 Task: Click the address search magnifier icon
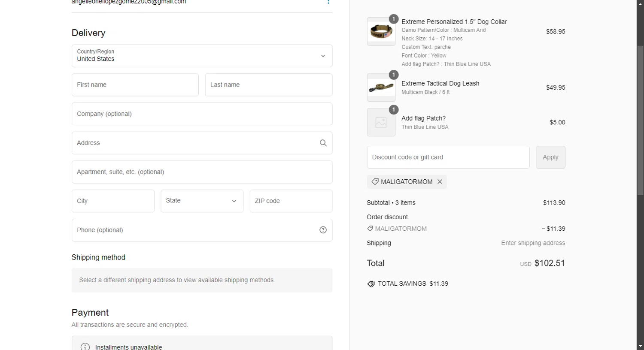coord(323,143)
